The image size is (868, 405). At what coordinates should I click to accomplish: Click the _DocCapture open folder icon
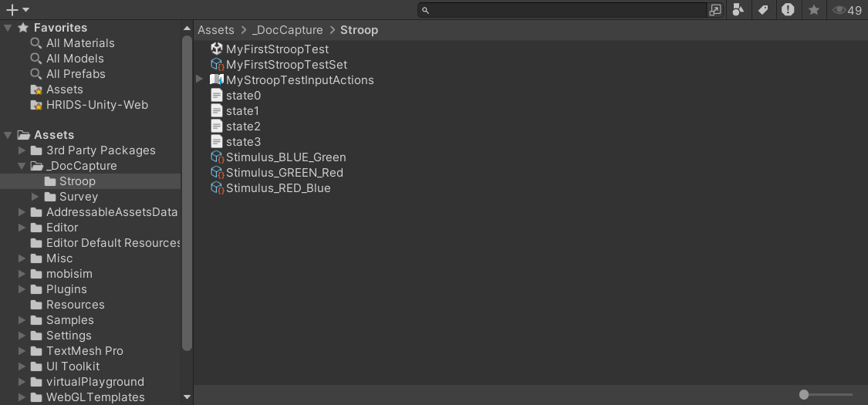click(x=37, y=166)
